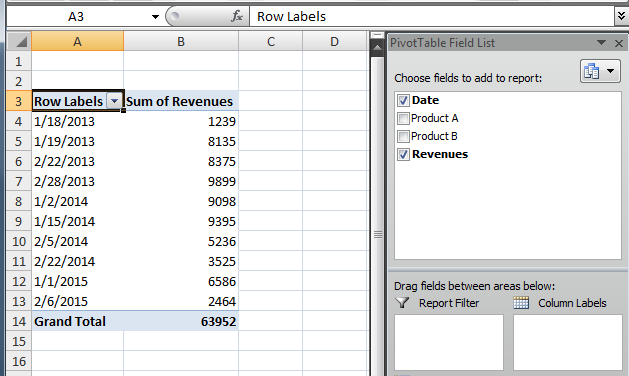The width and height of the screenshot is (629, 376).
Task: Expand the formula bar with the chevron
Action: (x=621, y=16)
